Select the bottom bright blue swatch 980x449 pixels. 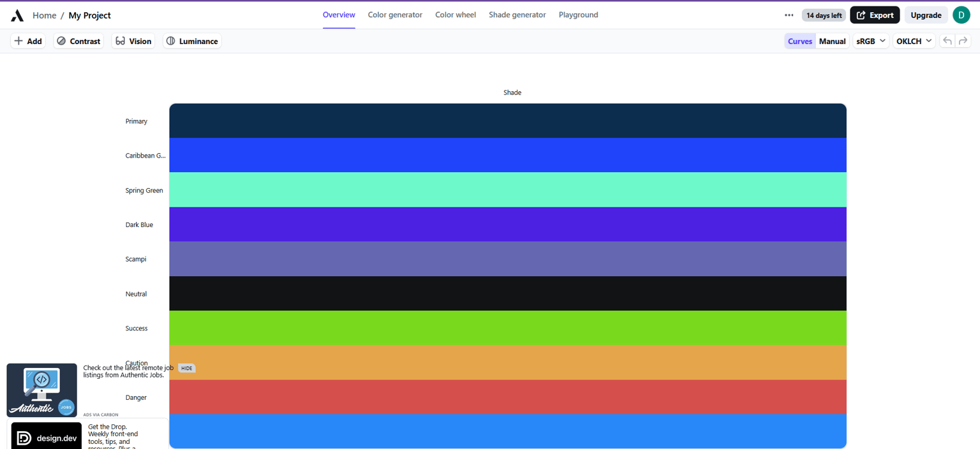coord(508,431)
